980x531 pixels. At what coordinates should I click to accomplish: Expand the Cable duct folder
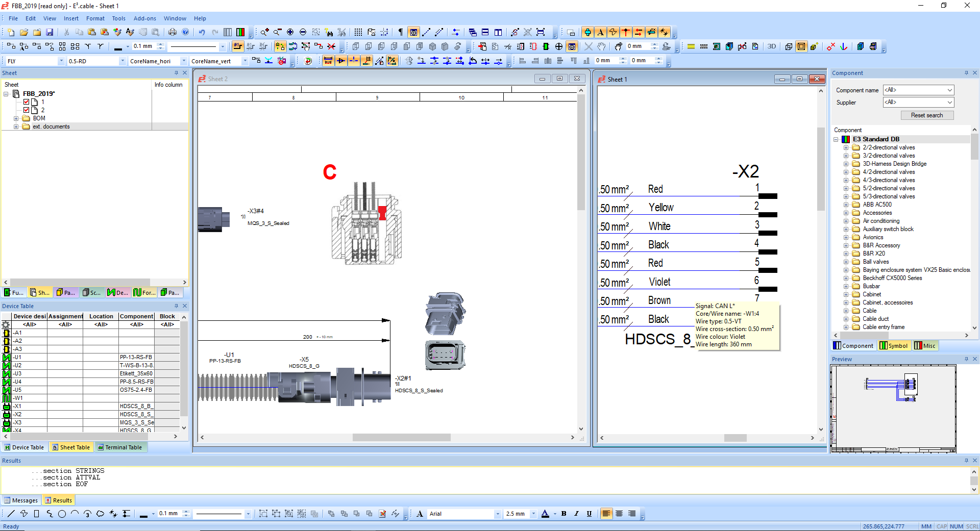846,319
